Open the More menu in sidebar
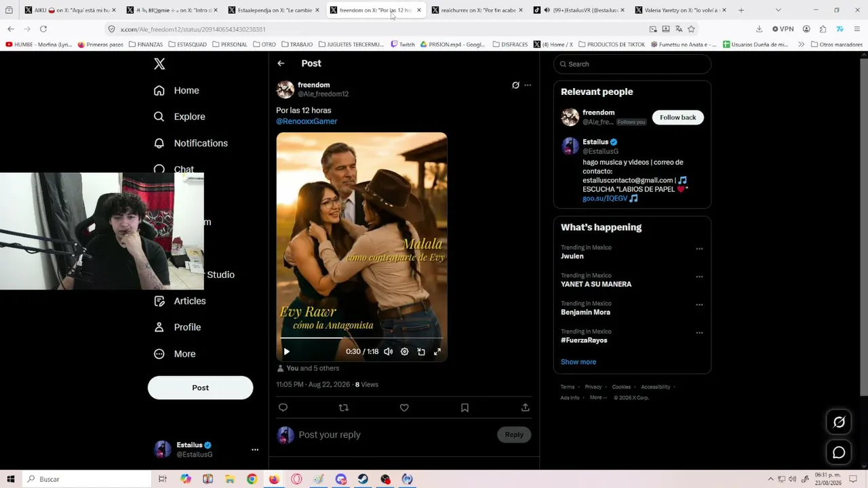868x488 pixels. [x=174, y=354]
